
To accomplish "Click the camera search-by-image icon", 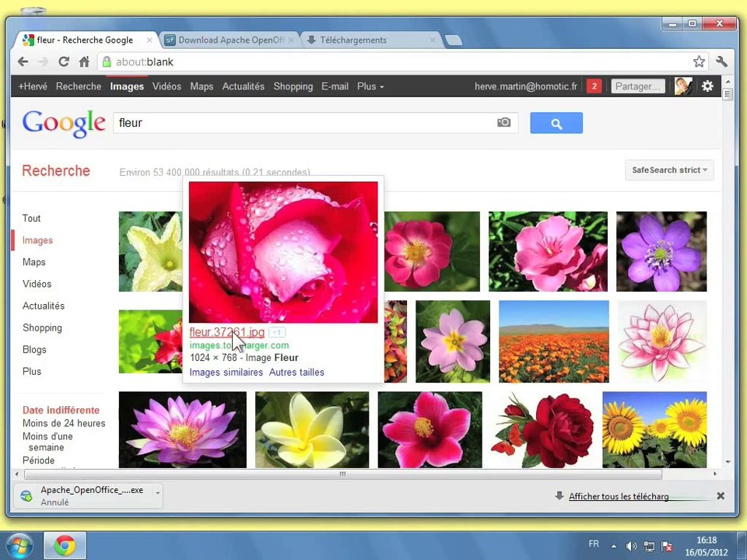I will point(503,122).
